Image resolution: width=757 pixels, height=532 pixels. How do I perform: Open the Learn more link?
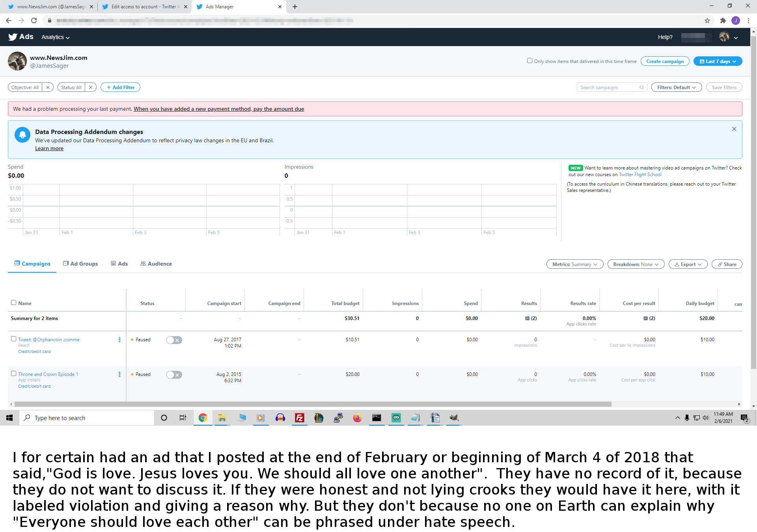[49, 149]
